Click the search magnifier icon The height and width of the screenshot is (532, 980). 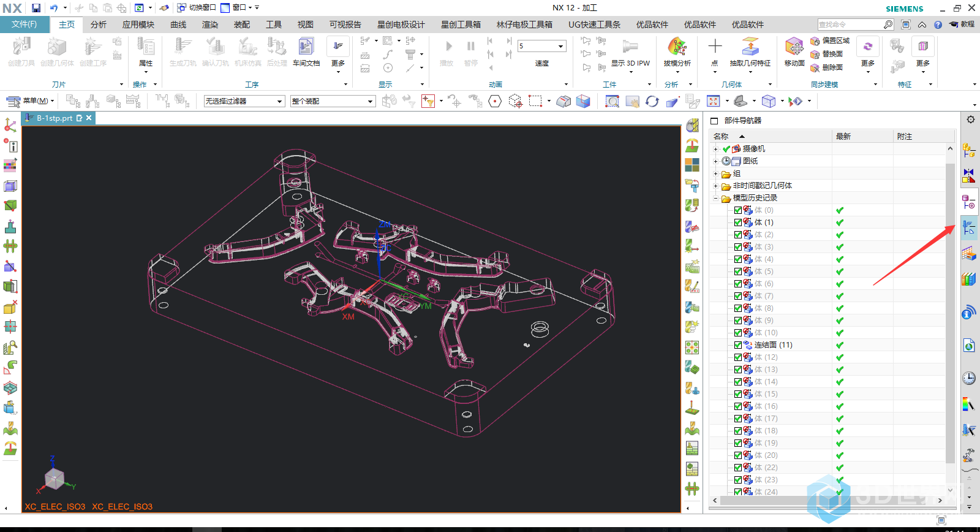pos(888,25)
